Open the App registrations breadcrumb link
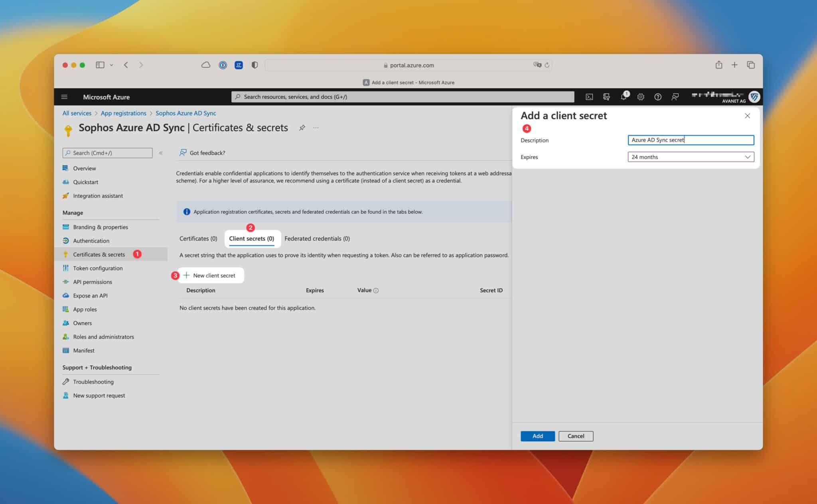Viewport: 817px width, 504px height. coord(123,113)
